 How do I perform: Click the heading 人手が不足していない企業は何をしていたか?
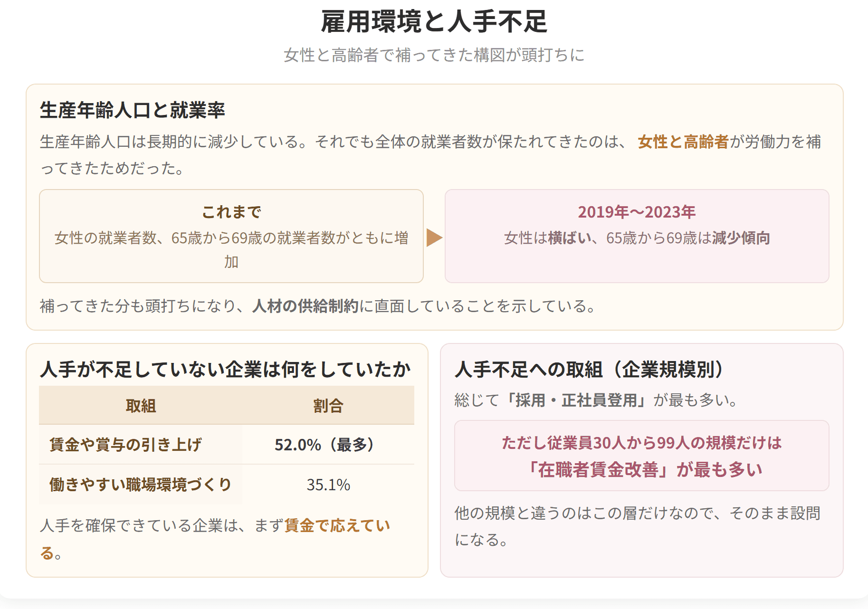(x=225, y=369)
